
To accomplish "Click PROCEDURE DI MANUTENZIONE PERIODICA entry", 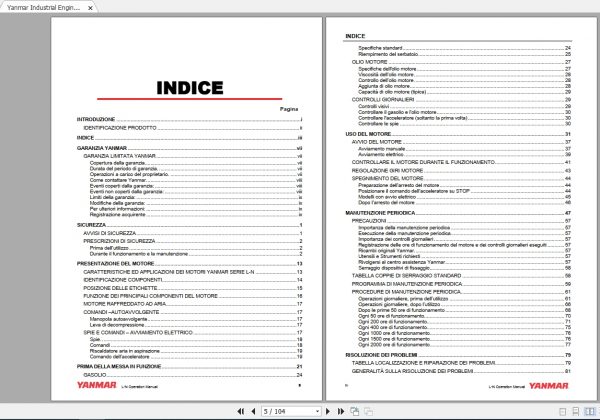I will coord(406,292).
